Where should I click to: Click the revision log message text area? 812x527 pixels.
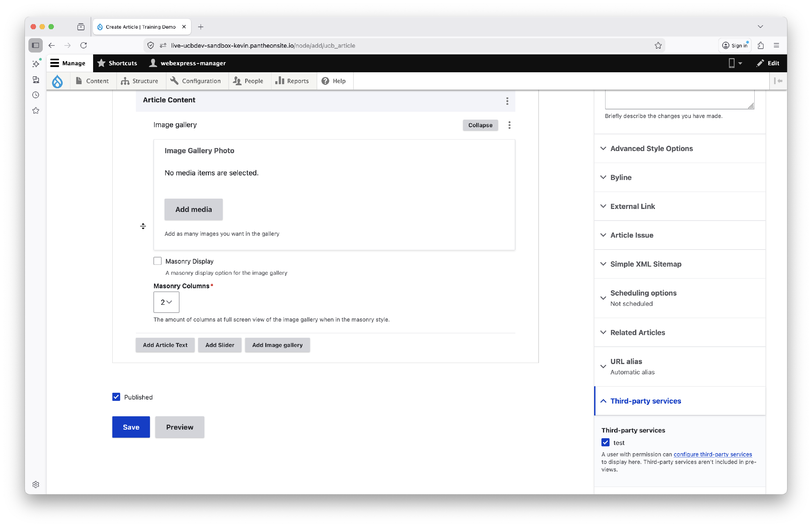[x=679, y=100]
